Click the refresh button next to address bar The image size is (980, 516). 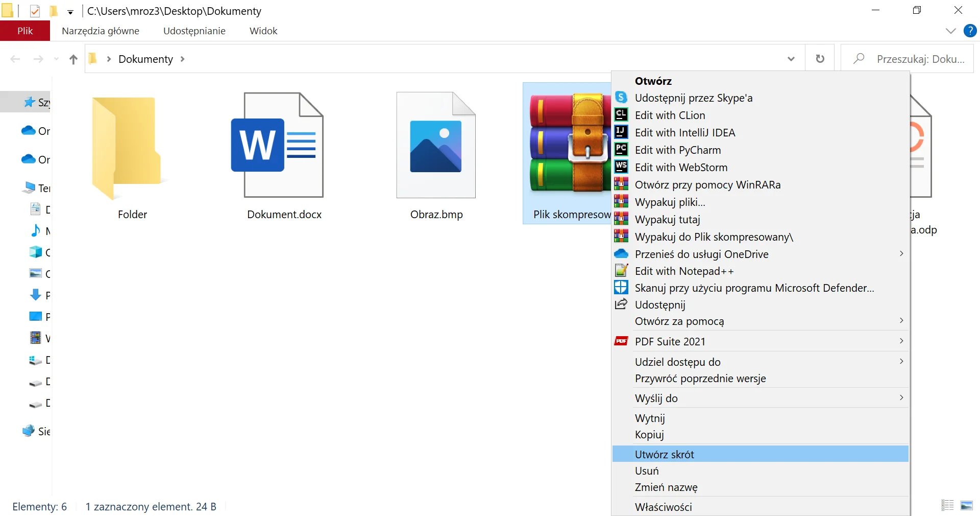tap(820, 59)
